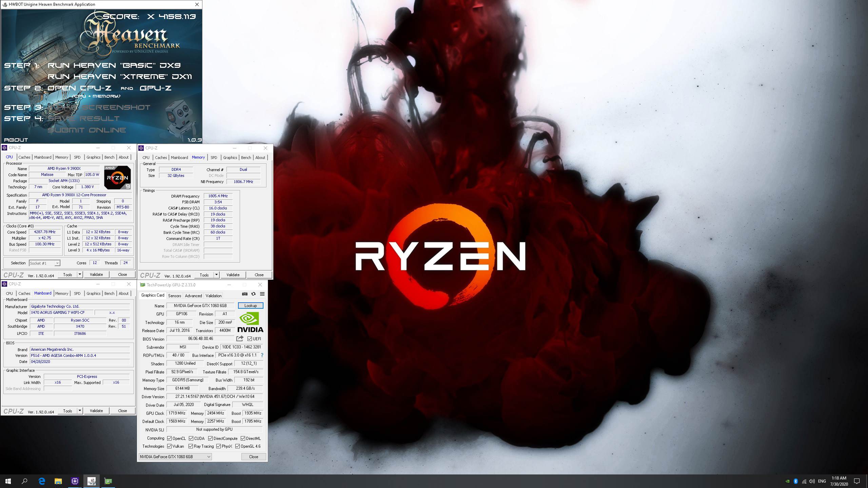Click the Bus Interface question mark
The height and width of the screenshot is (488, 868).
(x=262, y=355)
